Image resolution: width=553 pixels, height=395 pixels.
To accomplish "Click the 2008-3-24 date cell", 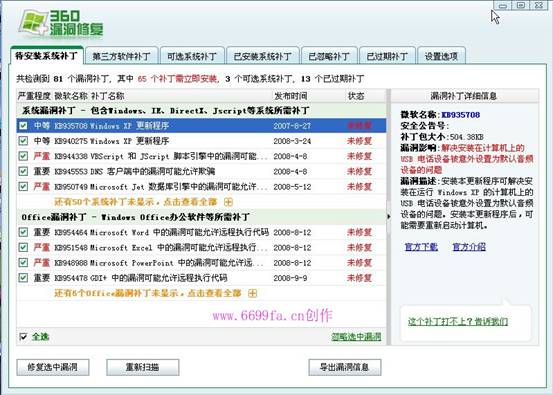I will pos(292,141).
